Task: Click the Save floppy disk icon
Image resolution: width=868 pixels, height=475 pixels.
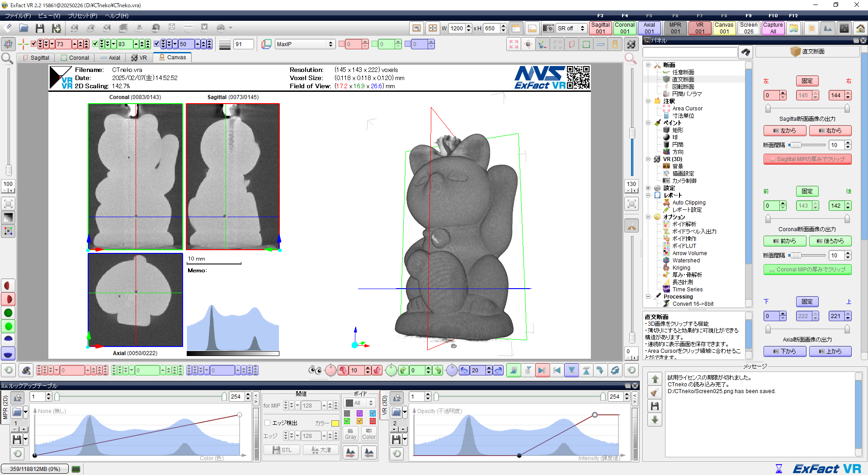Action: click(40, 28)
